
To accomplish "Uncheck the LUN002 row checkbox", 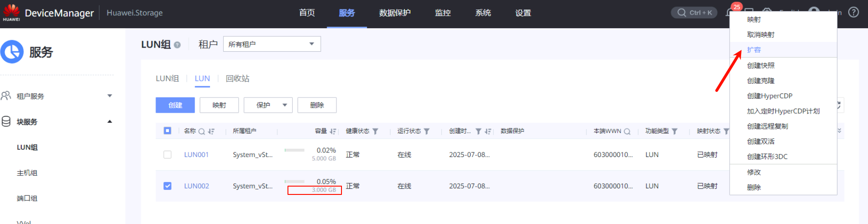I will pyautogui.click(x=168, y=186).
